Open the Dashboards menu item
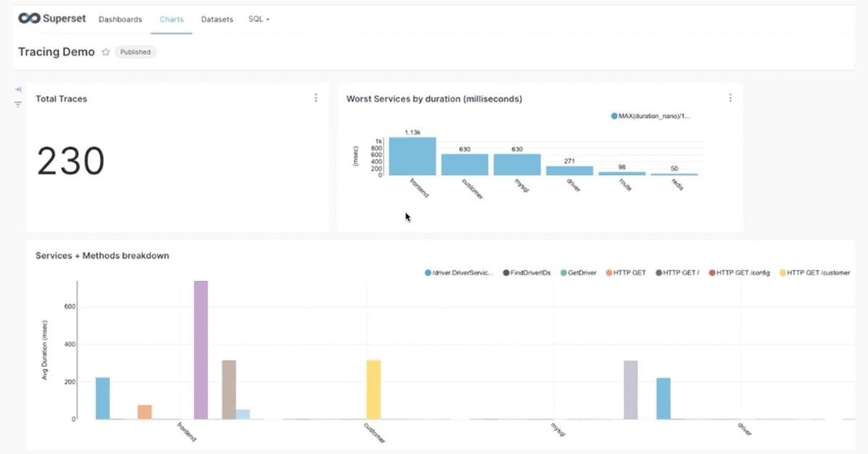The image size is (868, 454). (120, 19)
